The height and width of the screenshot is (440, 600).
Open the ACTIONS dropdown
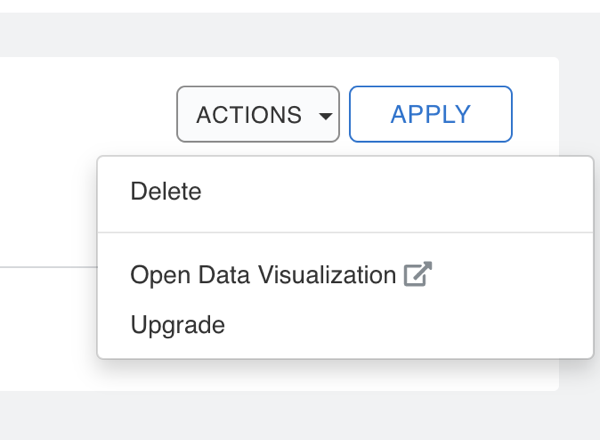(x=258, y=115)
